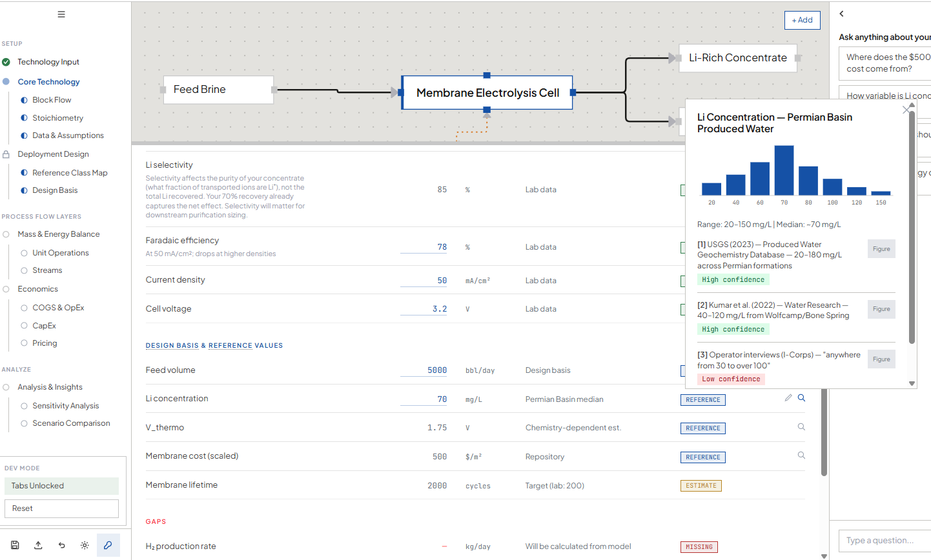Expand the Mass & Energy Balance section

click(58, 234)
